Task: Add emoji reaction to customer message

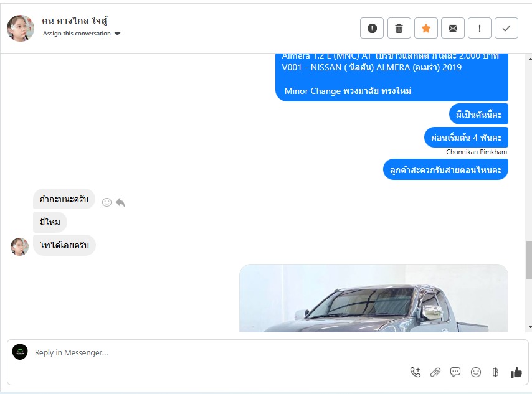Action: [x=107, y=202]
